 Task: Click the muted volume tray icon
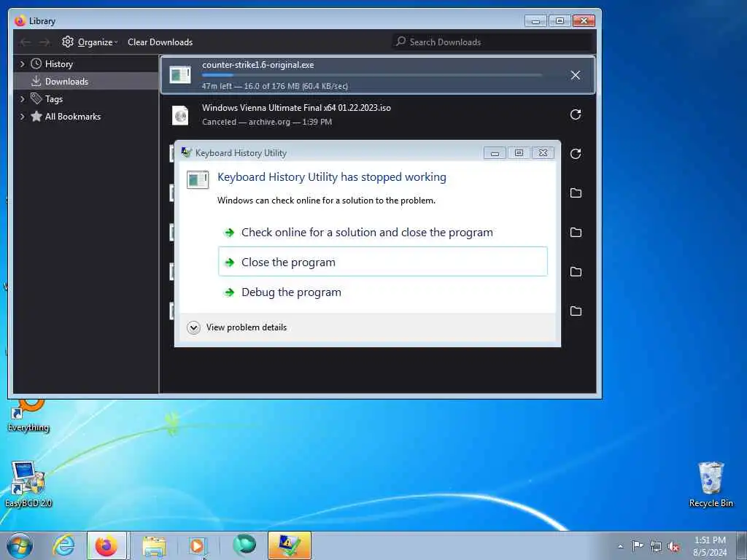pos(673,547)
